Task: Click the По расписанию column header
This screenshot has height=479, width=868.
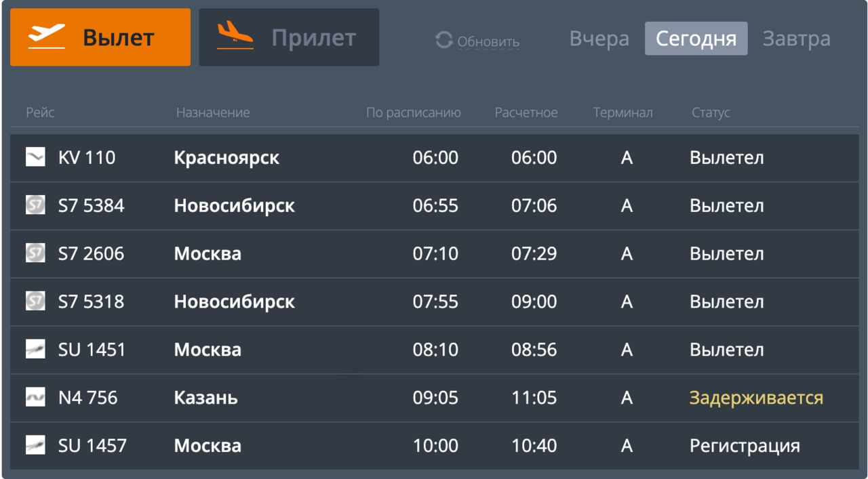Action: (x=414, y=113)
